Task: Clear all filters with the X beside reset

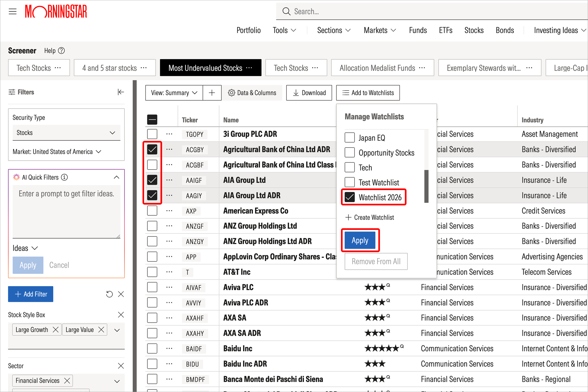Action: pyautogui.click(x=121, y=294)
